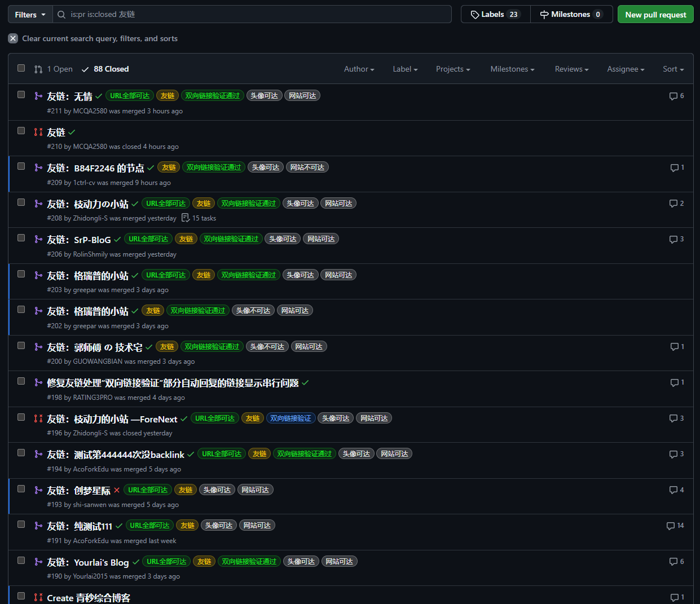Viewport: 700px width, 604px height.
Task: Clear current search query with X icon
Action: [13, 38]
